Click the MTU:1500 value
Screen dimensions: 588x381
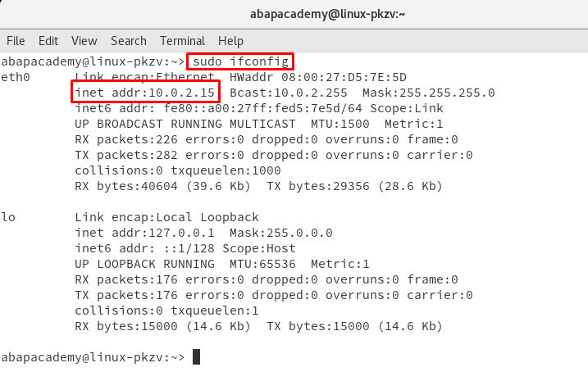[x=340, y=124]
